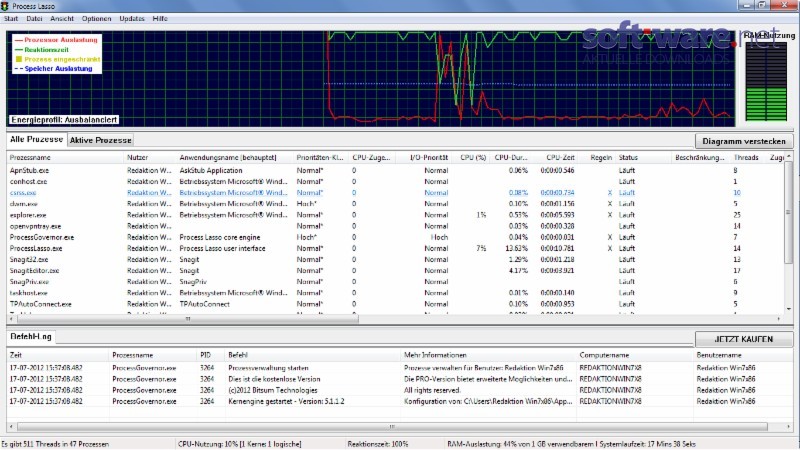
Task: Click the CPU-Nutzung status bar entry
Action: pos(239,444)
